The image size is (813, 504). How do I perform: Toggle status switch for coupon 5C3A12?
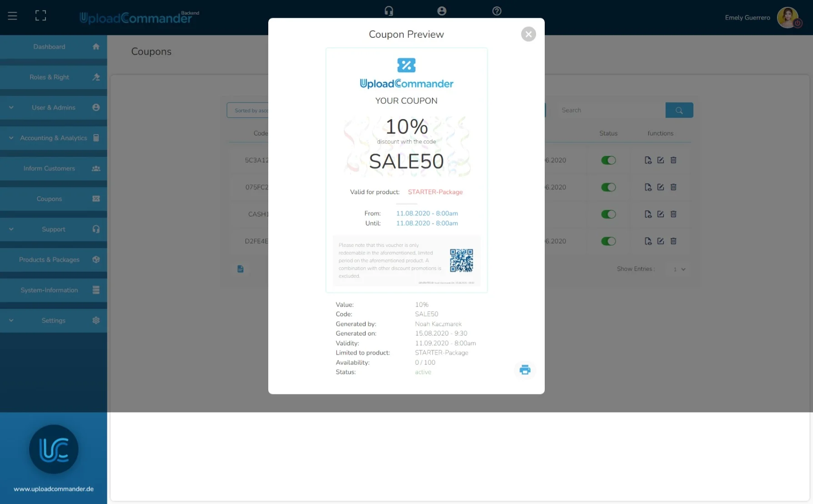point(608,160)
